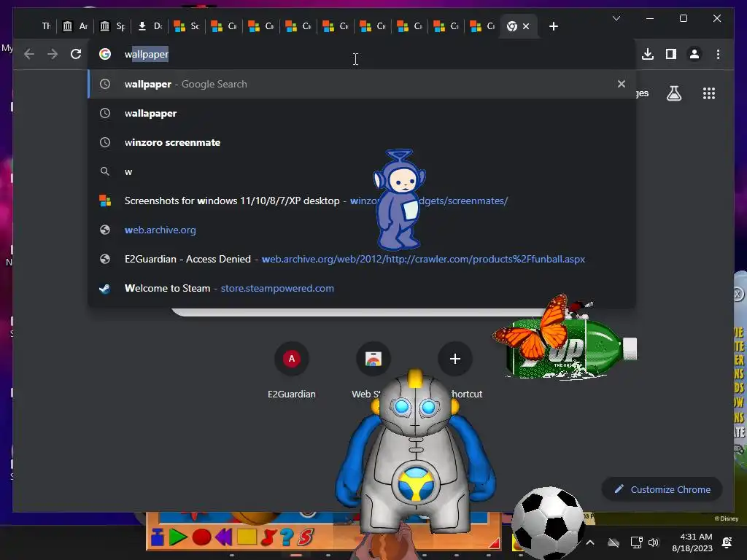Pick the single letter 'w' search suggestion
This screenshot has height=560, width=747.
click(x=362, y=171)
